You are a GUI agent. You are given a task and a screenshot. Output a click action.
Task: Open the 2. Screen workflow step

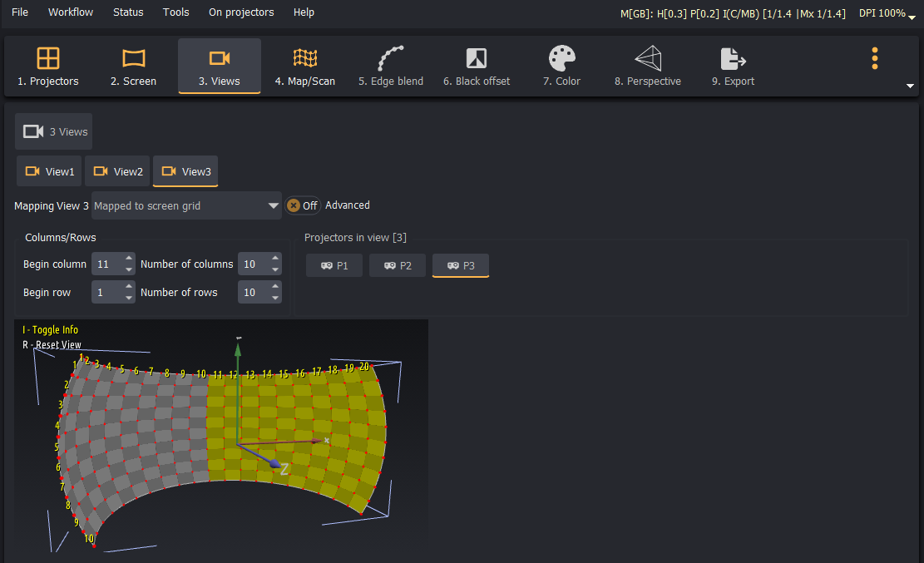133,66
